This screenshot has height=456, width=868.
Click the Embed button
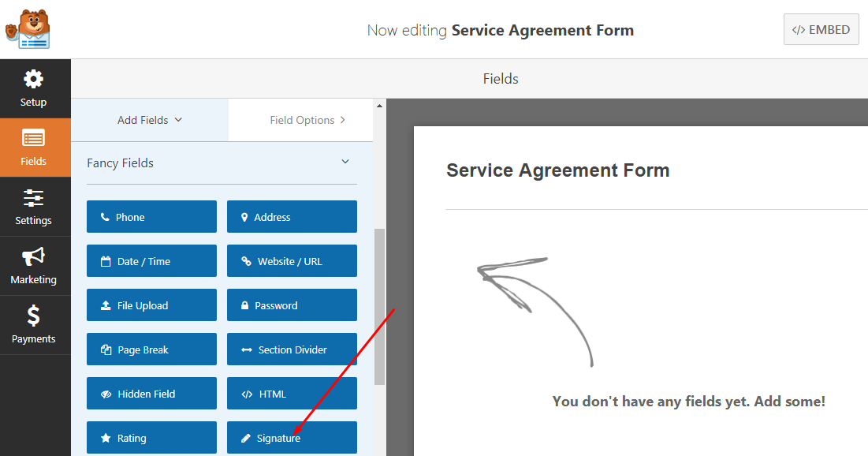pos(821,30)
